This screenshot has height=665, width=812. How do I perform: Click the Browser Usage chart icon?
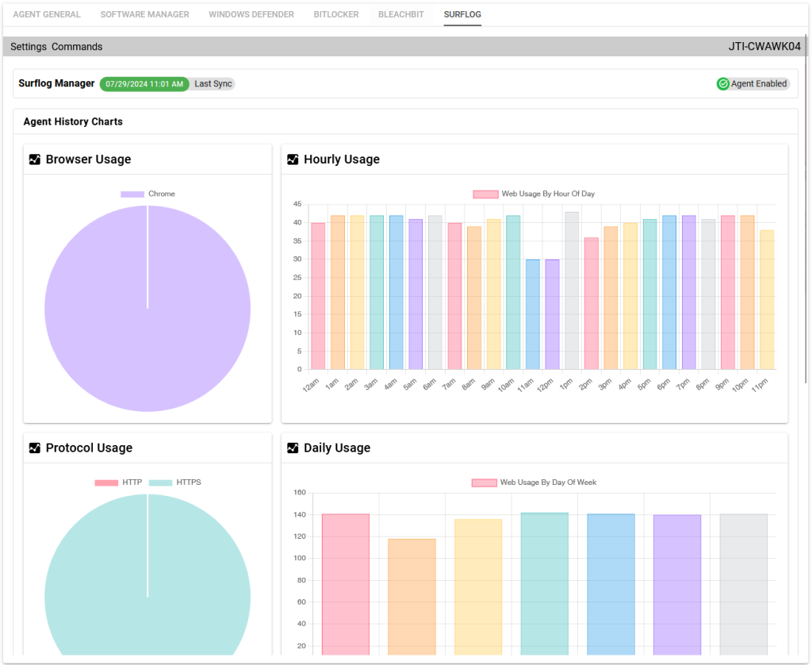click(35, 160)
